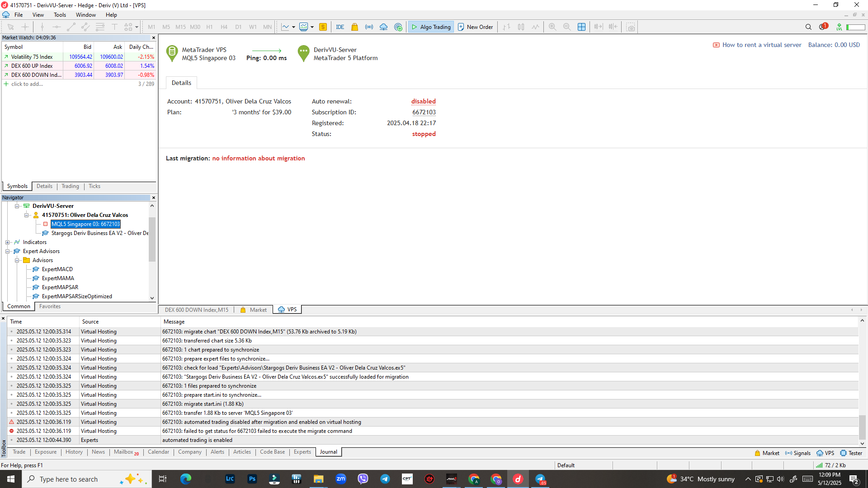
Task: Expand the Indicators tree node
Action: [8, 242]
